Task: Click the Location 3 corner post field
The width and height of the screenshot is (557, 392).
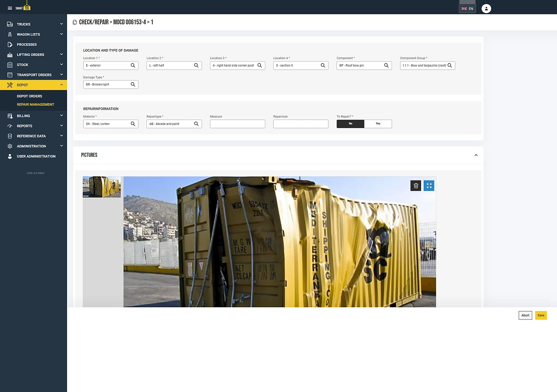Action: (x=237, y=65)
